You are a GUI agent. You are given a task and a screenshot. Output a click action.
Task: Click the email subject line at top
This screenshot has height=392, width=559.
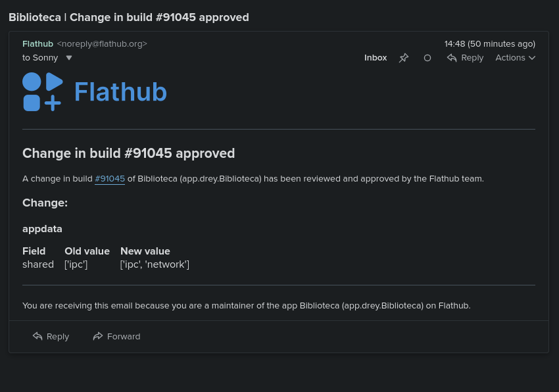pos(129,17)
